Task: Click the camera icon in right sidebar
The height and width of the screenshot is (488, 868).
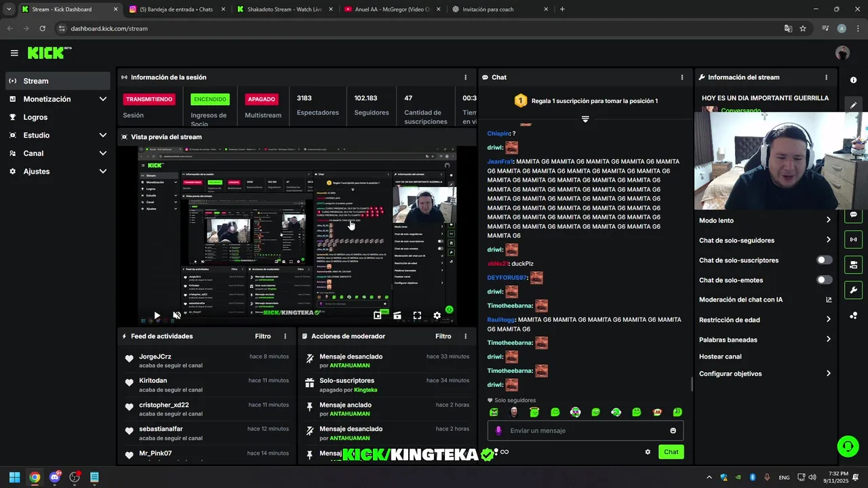Action: (853, 264)
